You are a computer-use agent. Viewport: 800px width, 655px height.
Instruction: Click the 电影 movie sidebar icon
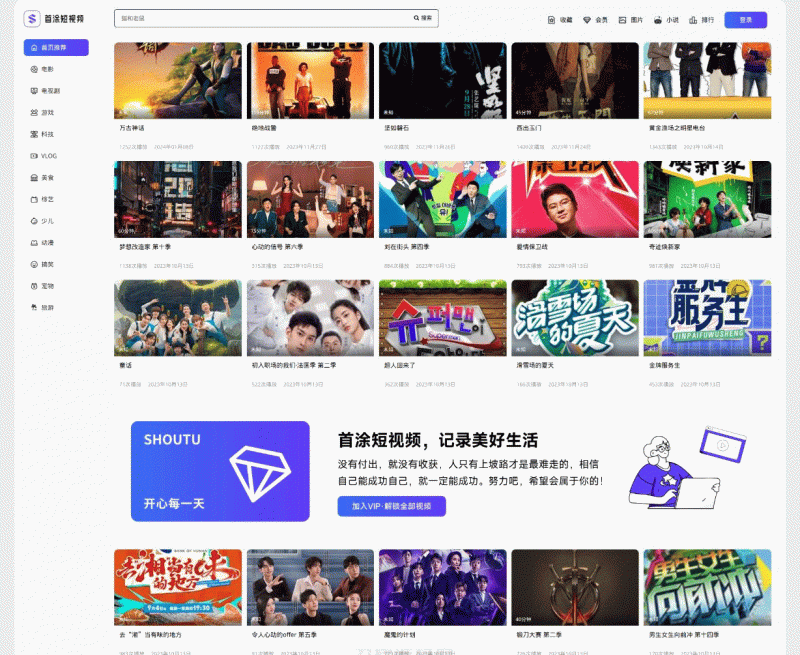tap(34, 69)
